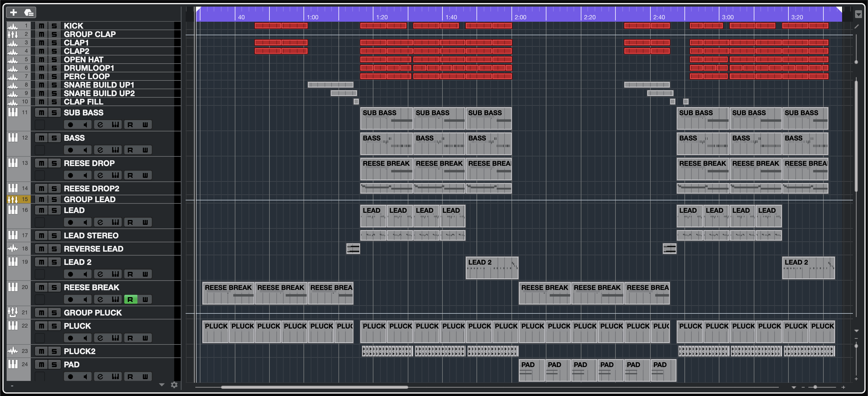Open the horizontal zoom presets dropdown arrow
868x396 pixels.
pyautogui.click(x=794, y=387)
